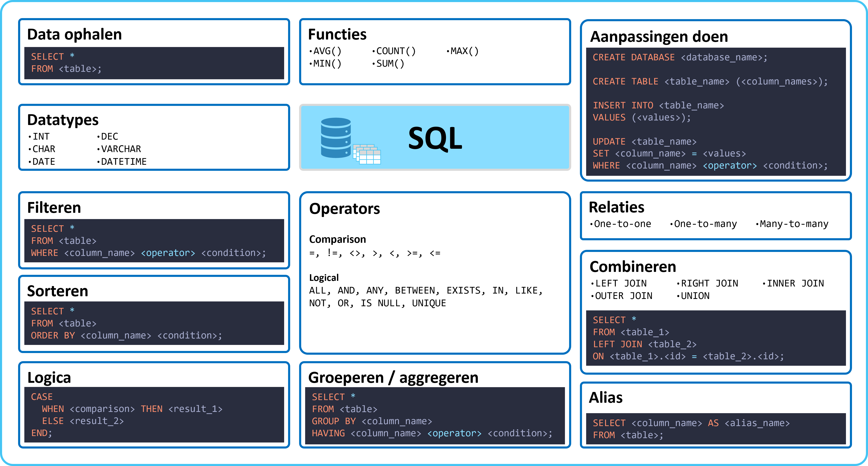Click the UPDATE table_name statement
Viewport: 868px width, 466px height.
pyautogui.click(x=644, y=141)
